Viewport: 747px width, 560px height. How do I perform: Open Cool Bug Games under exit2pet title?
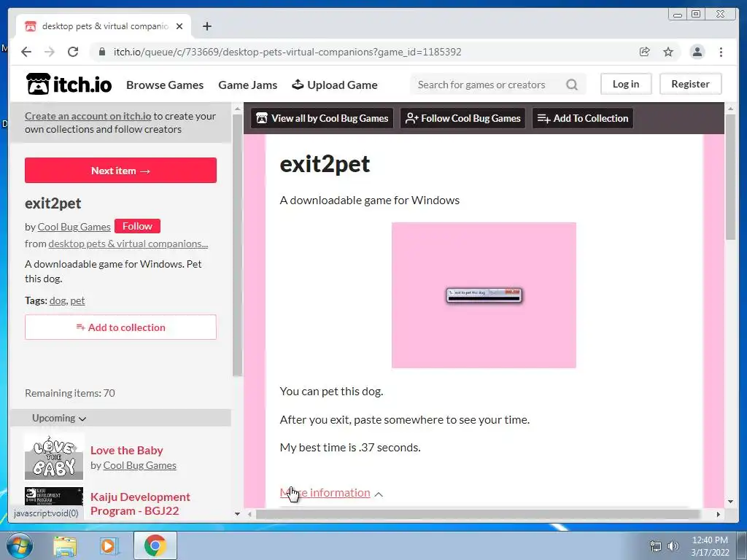pos(74,227)
